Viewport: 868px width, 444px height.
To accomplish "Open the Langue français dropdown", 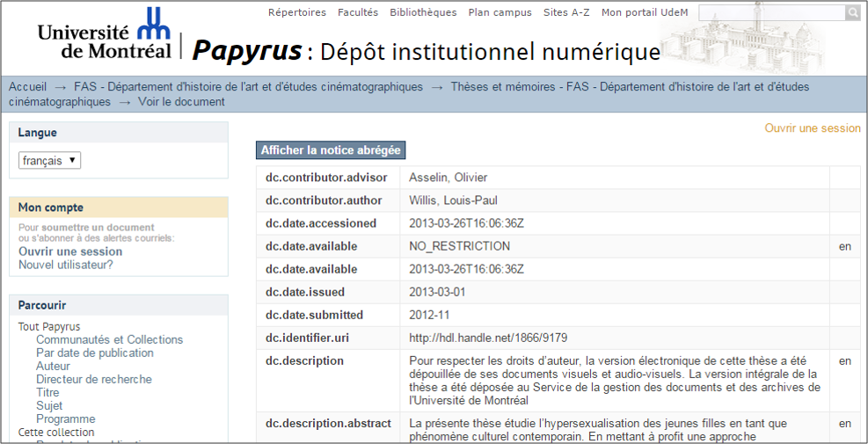I will [49, 161].
